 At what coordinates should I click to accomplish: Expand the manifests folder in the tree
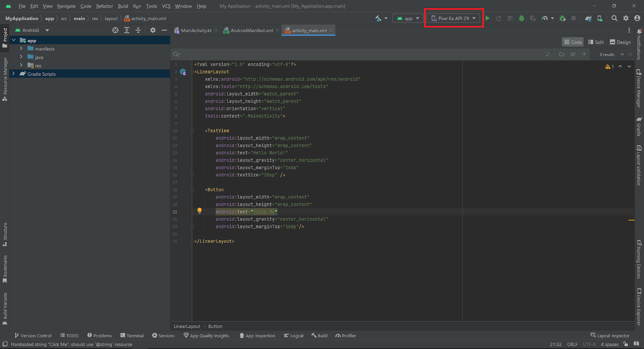(21, 49)
